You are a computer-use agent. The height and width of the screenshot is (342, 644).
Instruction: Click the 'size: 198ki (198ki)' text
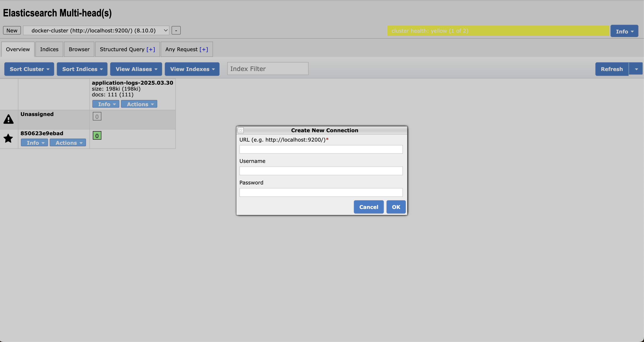click(116, 89)
